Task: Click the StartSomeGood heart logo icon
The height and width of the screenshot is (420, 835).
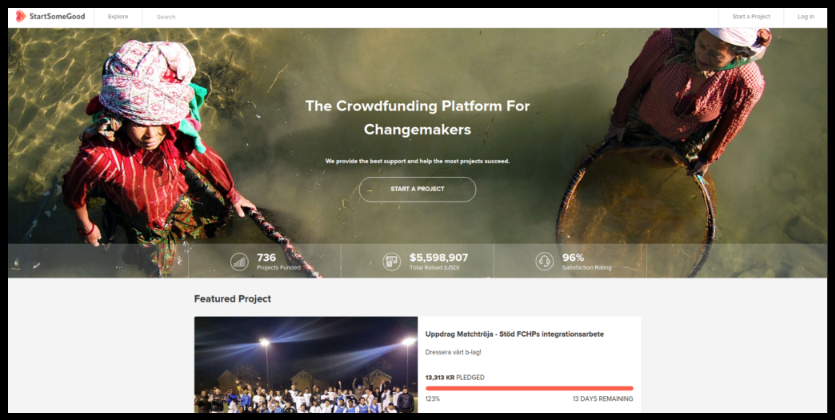Action: [20, 17]
